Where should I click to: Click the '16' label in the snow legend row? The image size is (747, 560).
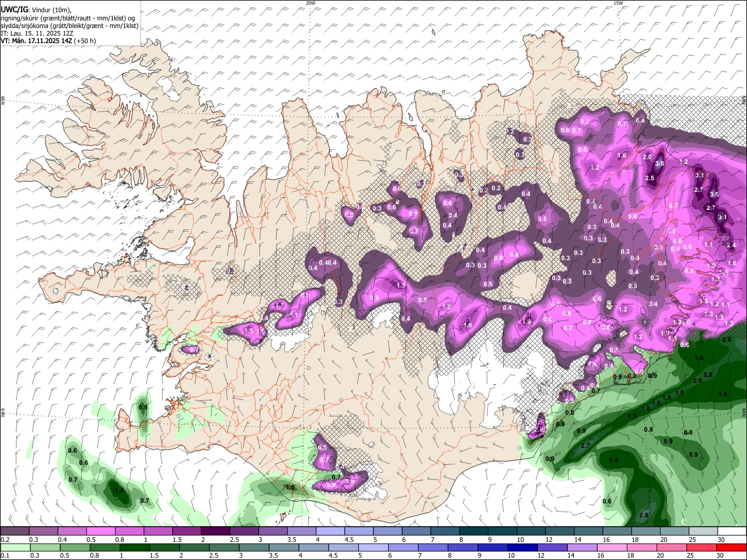[x=606, y=540]
